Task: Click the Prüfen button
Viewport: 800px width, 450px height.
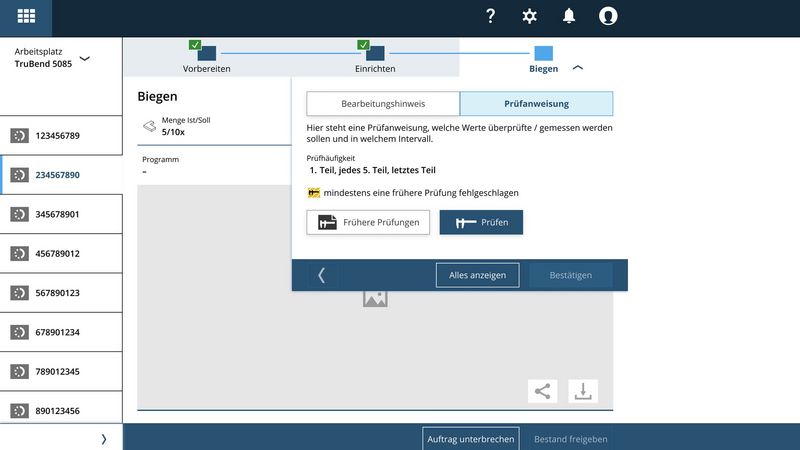Action: pos(481,222)
